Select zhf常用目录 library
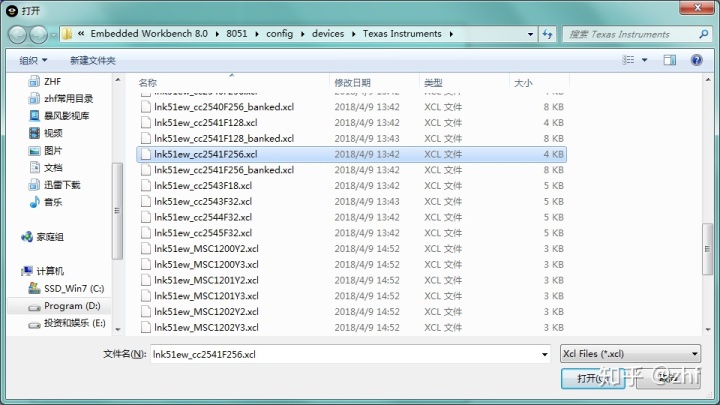 pos(68,98)
